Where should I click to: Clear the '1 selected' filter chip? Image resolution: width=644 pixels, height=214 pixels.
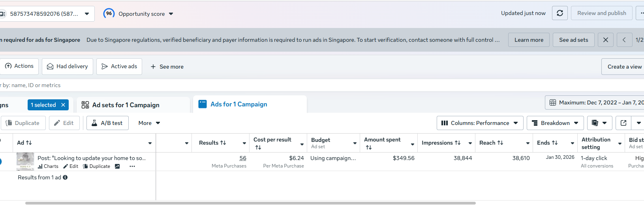coord(63,105)
